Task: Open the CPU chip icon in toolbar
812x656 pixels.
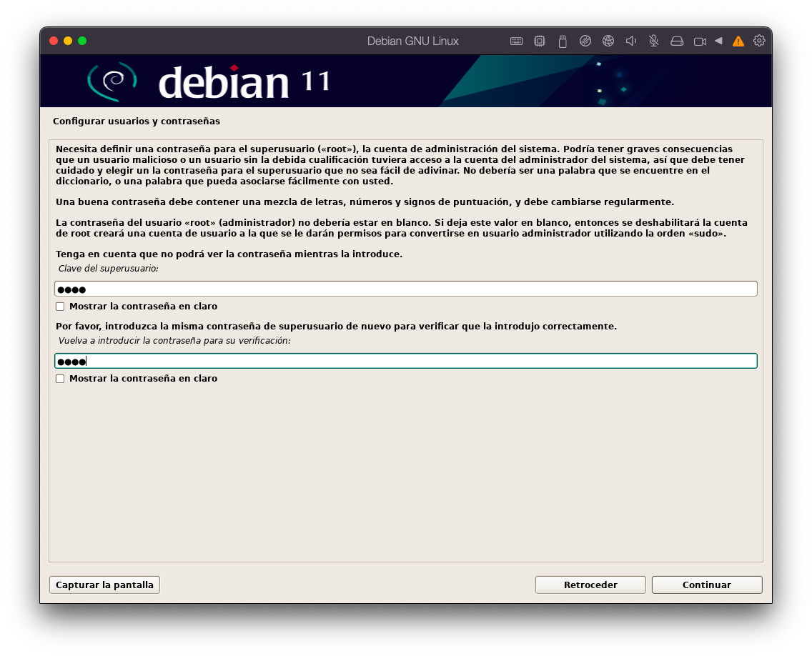Action: (539, 41)
